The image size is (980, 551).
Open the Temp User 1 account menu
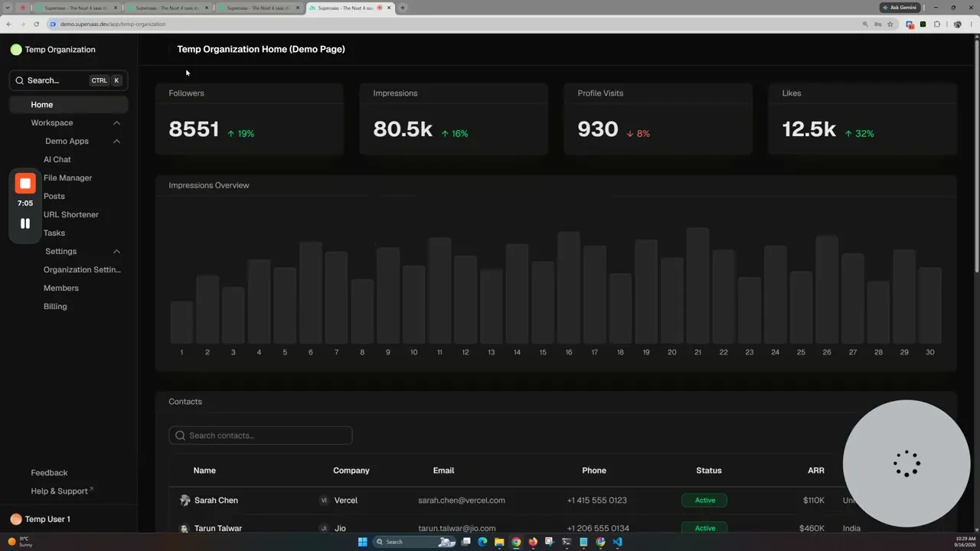[40, 520]
